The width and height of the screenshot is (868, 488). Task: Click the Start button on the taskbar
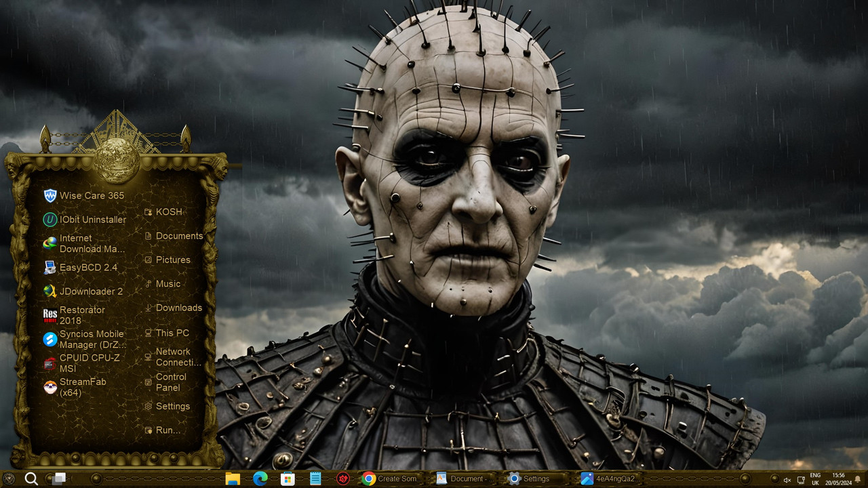click(x=9, y=479)
